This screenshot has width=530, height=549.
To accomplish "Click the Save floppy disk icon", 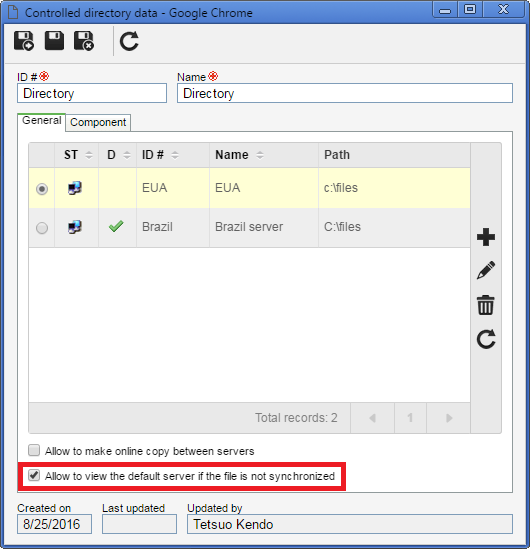I will (54, 41).
